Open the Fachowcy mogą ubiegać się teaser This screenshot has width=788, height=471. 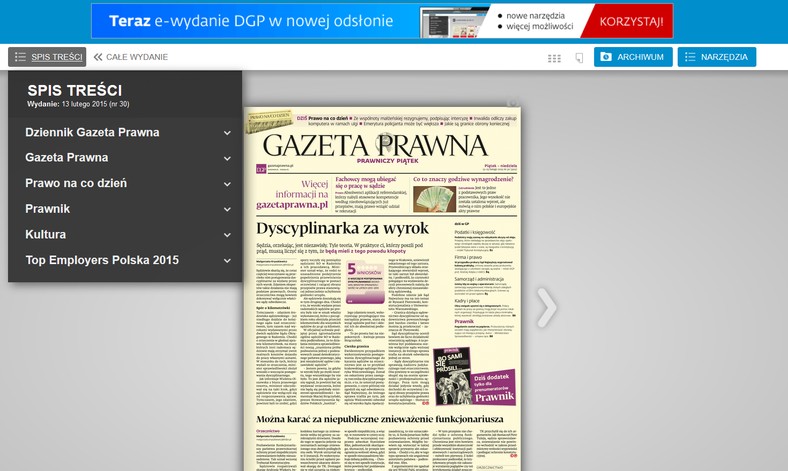pyautogui.click(x=366, y=182)
